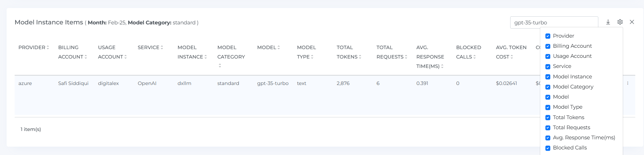Click the azure provider link
Viewport: 644px width, 155px height.
point(25,83)
